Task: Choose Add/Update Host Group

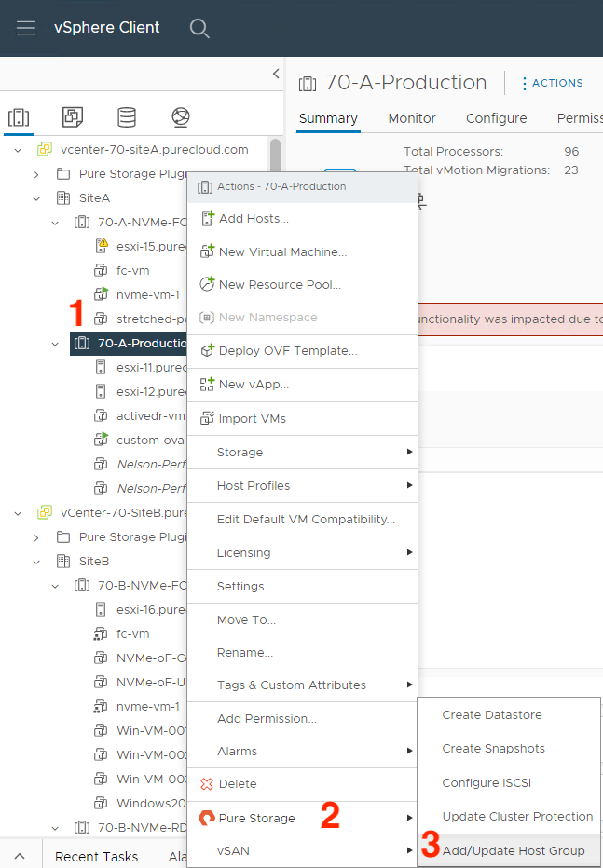Action: pos(509,851)
